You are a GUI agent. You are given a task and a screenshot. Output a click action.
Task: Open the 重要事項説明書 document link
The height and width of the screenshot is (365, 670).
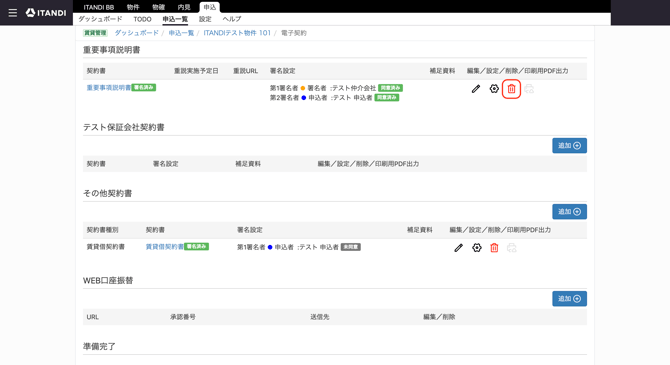pyautogui.click(x=109, y=88)
